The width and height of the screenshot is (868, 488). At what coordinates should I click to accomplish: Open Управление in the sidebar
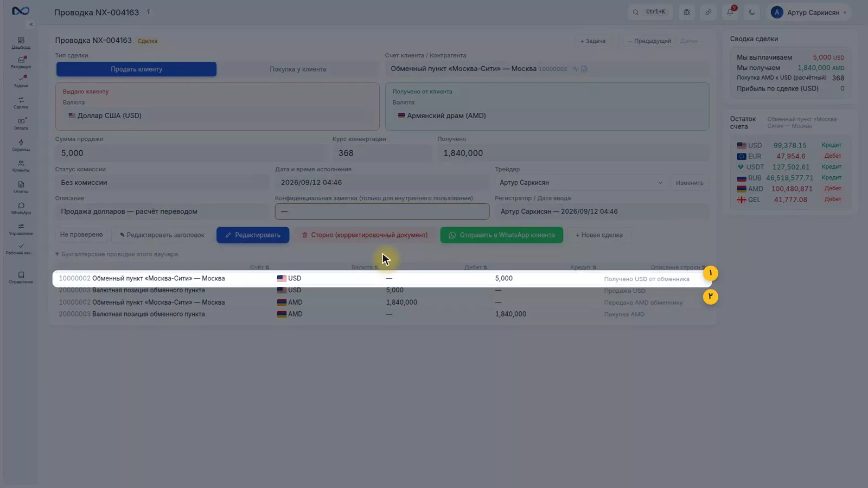[x=21, y=229]
